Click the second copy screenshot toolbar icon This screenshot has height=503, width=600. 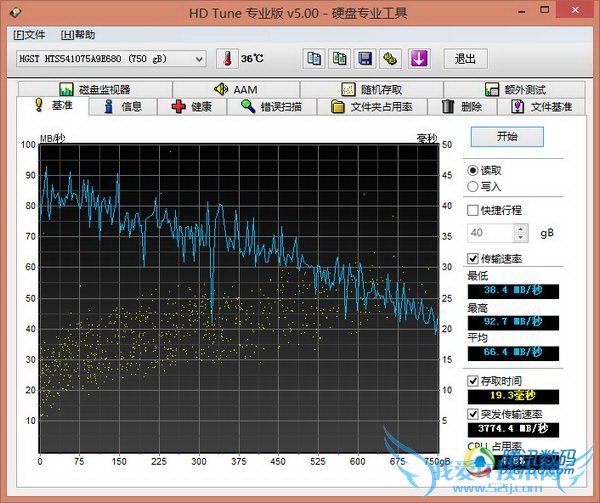point(340,58)
